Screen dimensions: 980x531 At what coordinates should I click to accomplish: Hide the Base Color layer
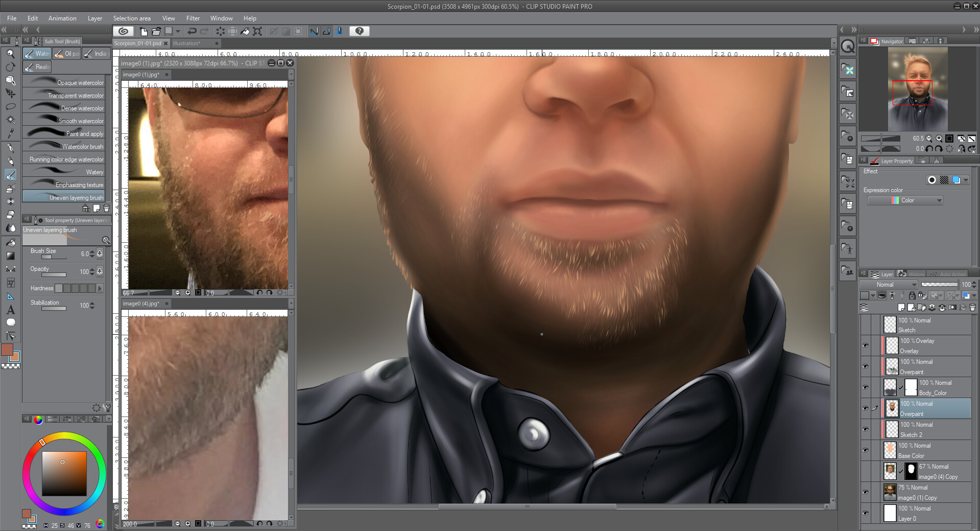point(865,450)
